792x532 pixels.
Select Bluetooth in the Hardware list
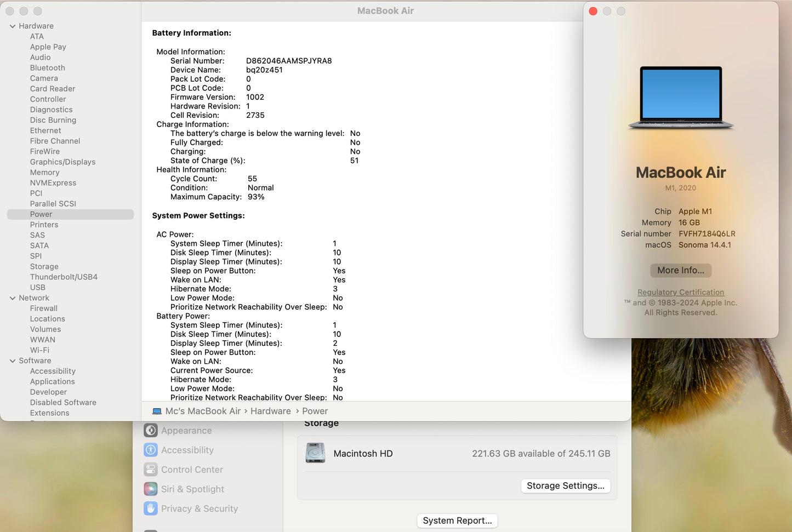click(x=47, y=67)
